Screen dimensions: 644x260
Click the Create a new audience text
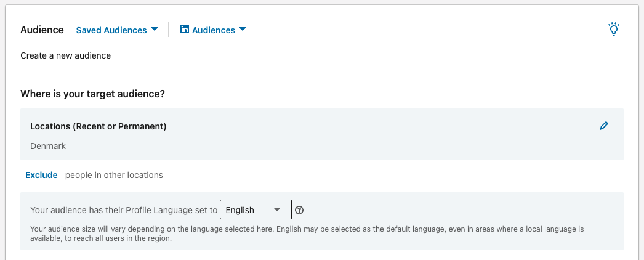coord(65,55)
